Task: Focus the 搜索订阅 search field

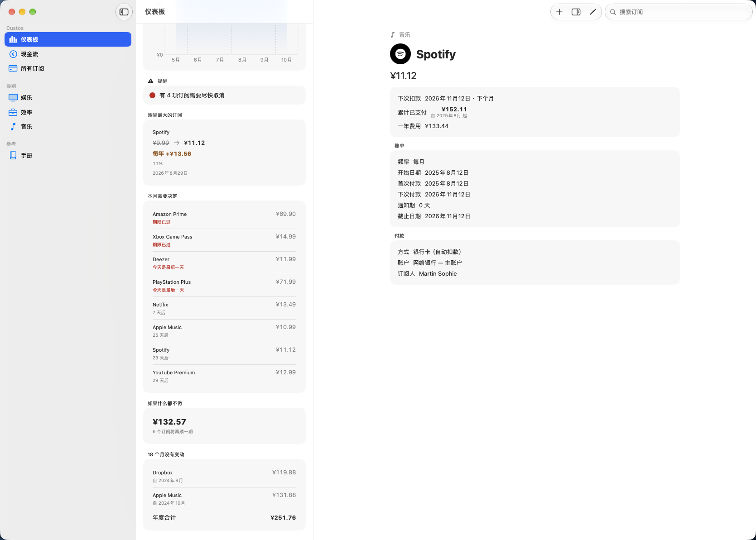Action: (679, 12)
